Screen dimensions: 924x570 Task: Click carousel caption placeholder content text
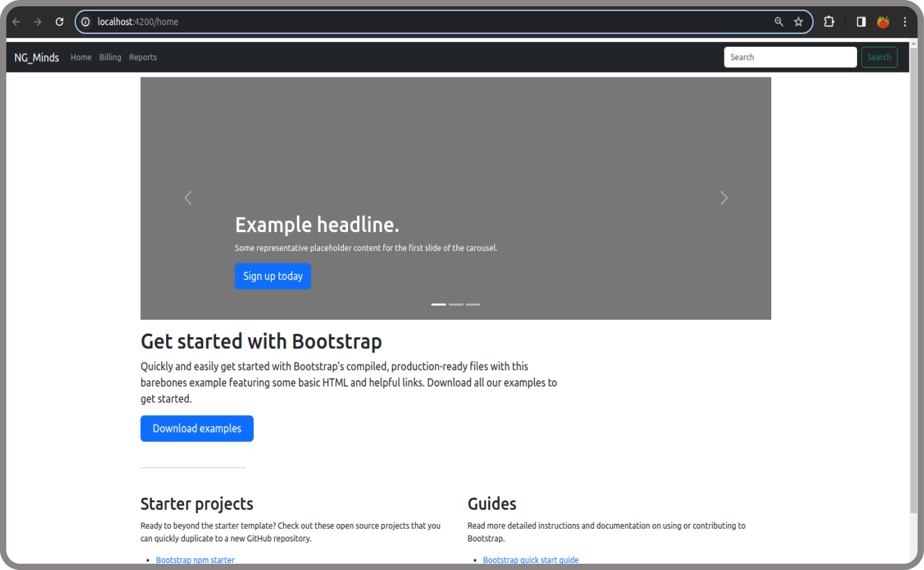[366, 248]
